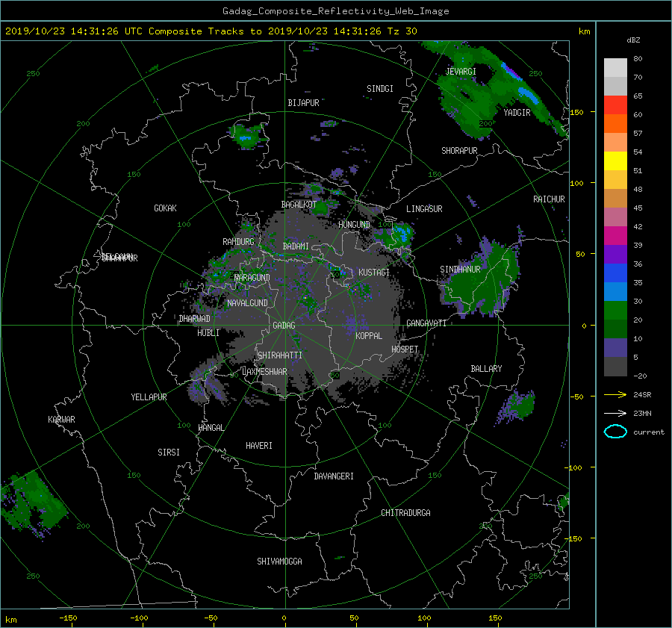Click the YELLAPUR city label
The width and height of the screenshot is (672, 628).
point(149,397)
